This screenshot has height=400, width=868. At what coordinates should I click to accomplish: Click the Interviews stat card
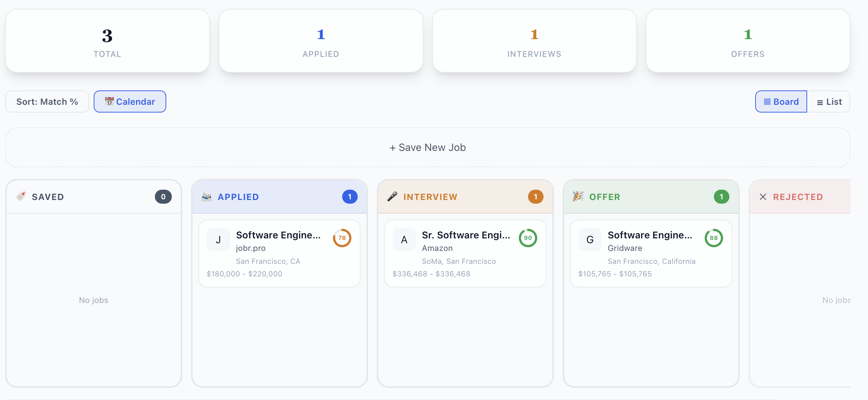tap(534, 41)
